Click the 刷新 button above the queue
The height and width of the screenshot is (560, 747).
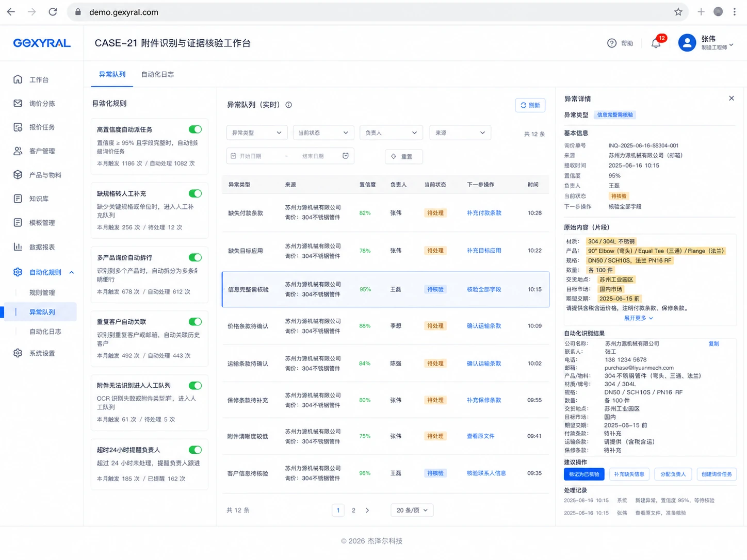coord(530,105)
